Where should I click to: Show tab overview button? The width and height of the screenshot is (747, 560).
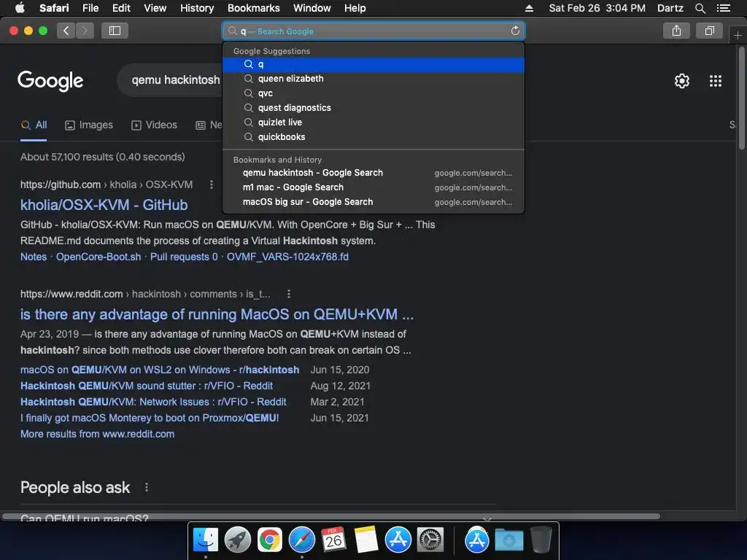pyautogui.click(x=709, y=31)
